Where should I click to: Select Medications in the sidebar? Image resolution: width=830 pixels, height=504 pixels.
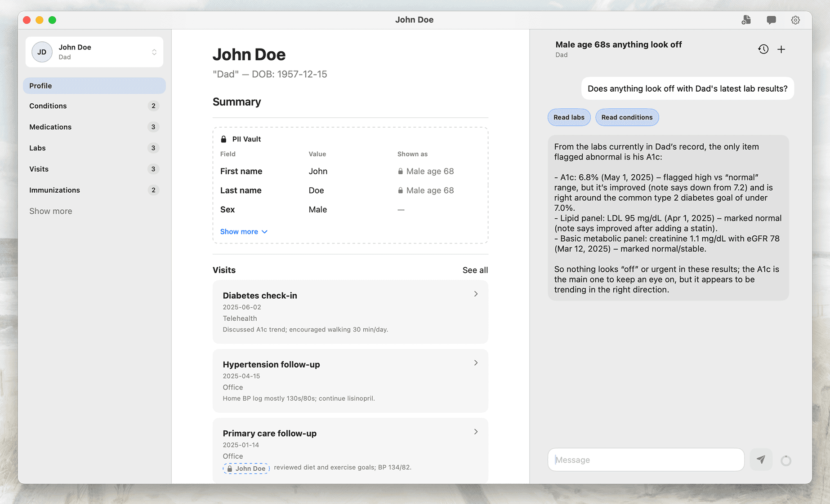(50, 127)
